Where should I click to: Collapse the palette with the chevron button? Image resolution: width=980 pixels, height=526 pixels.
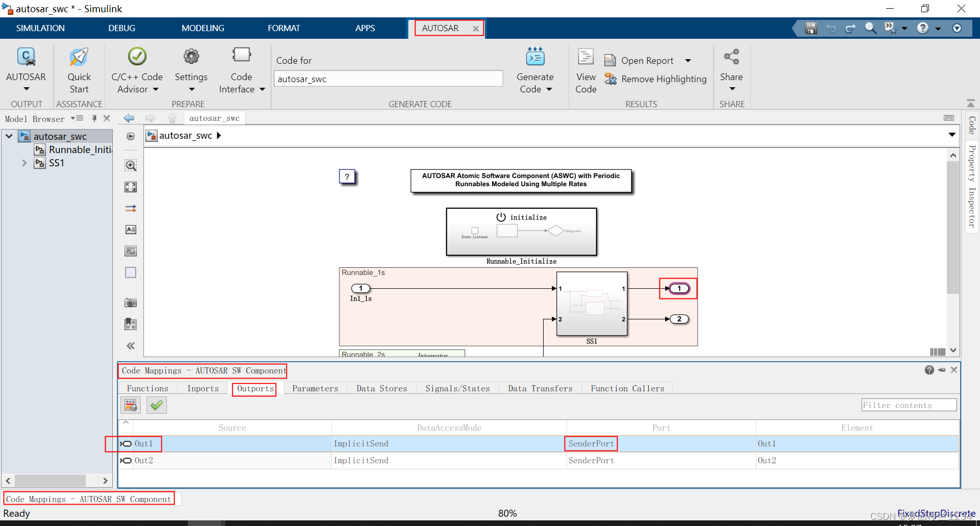click(131, 345)
